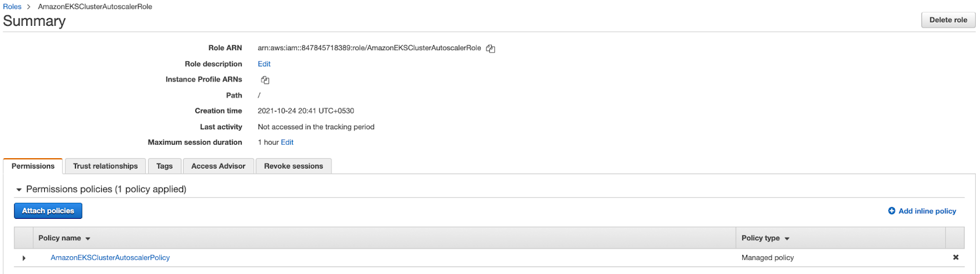Open the AmazonEKSClusterAutoscalerPolicy link

click(110, 257)
